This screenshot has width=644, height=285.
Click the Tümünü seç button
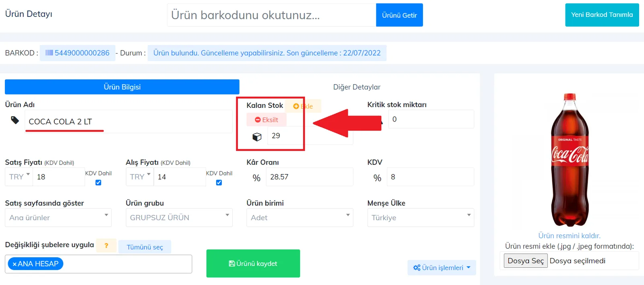pyautogui.click(x=145, y=247)
